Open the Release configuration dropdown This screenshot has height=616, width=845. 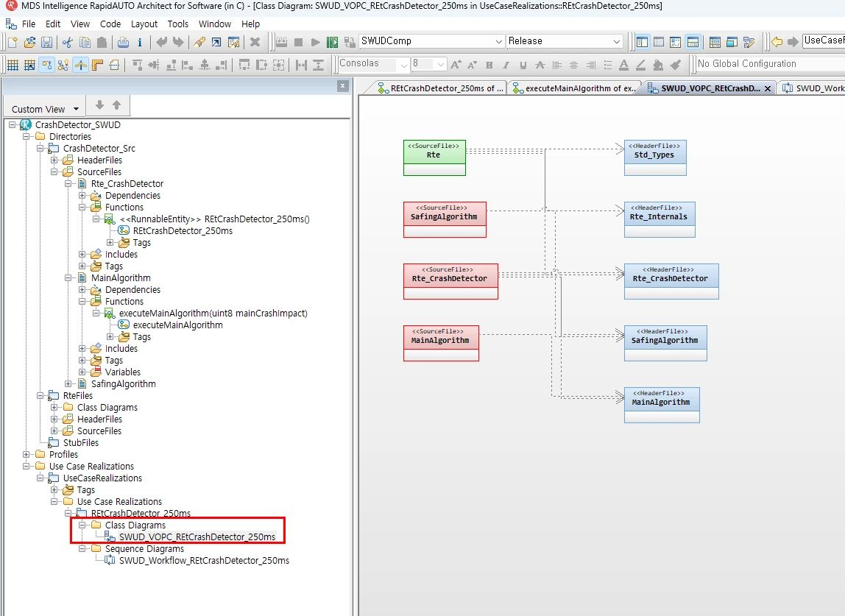(616, 41)
